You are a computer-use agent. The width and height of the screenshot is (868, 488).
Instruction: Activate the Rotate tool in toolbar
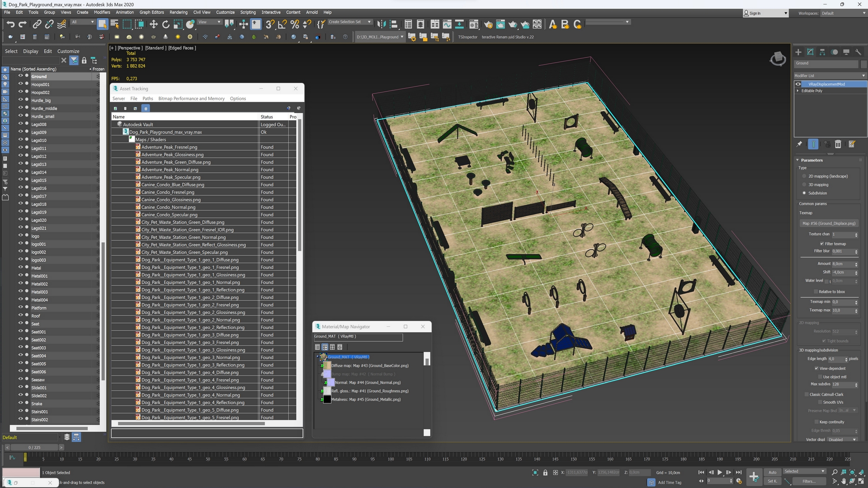[x=166, y=24]
